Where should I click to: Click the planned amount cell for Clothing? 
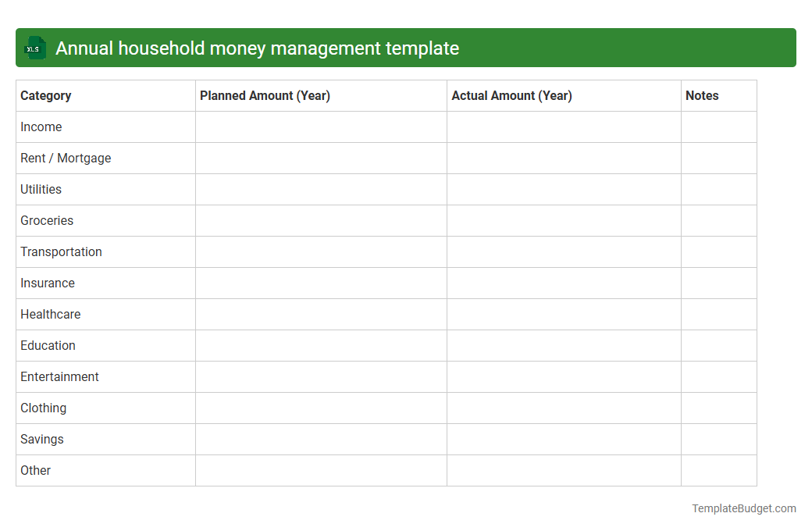point(321,408)
